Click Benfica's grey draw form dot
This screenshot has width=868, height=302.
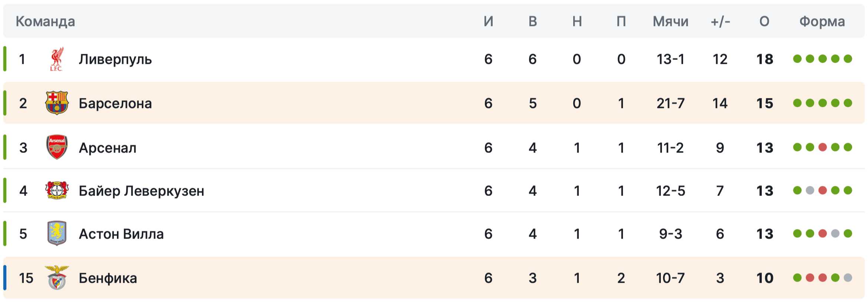848,278
